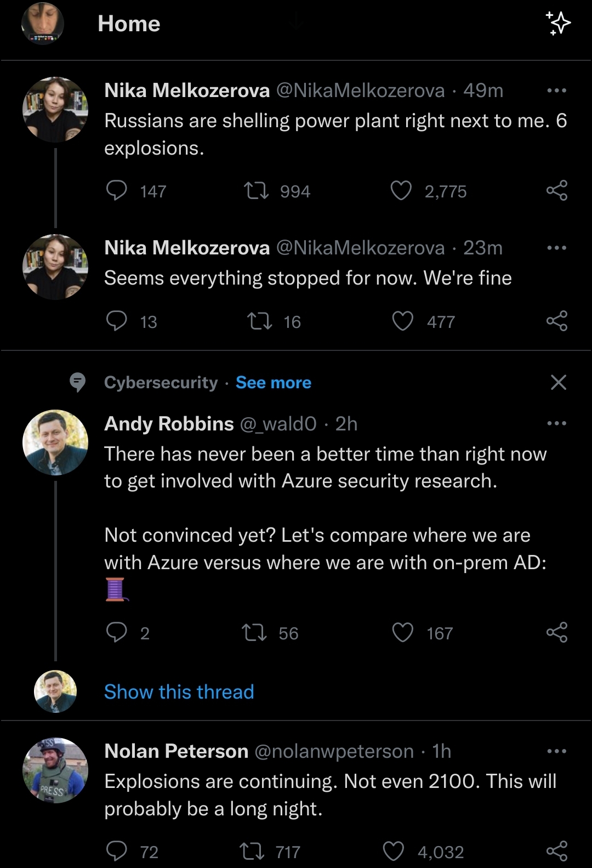Retweet the power plant shelling tweet
Image resolution: width=592 pixels, height=868 pixels.
click(256, 191)
